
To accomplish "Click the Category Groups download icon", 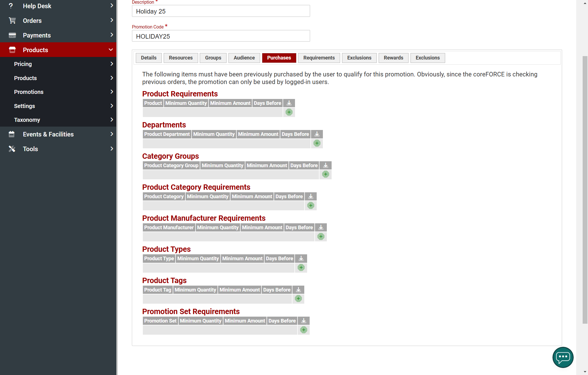I will click(325, 166).
